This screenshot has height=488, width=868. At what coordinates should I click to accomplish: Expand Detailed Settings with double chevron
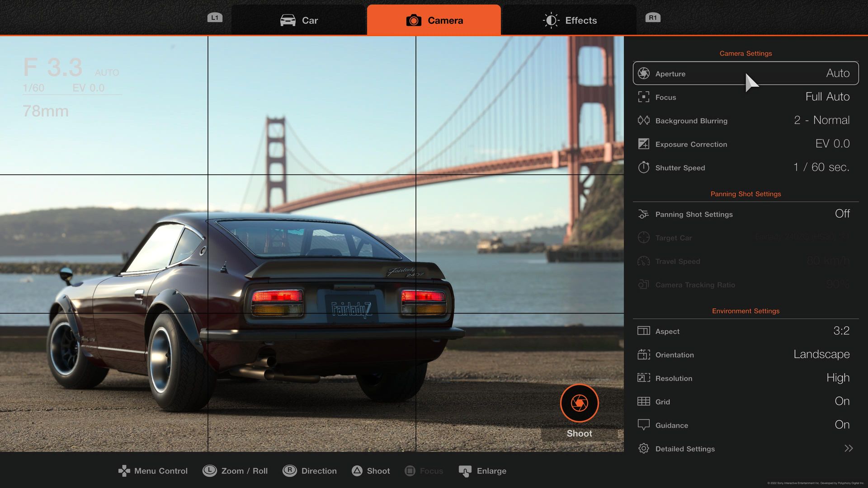click(848, 448)
